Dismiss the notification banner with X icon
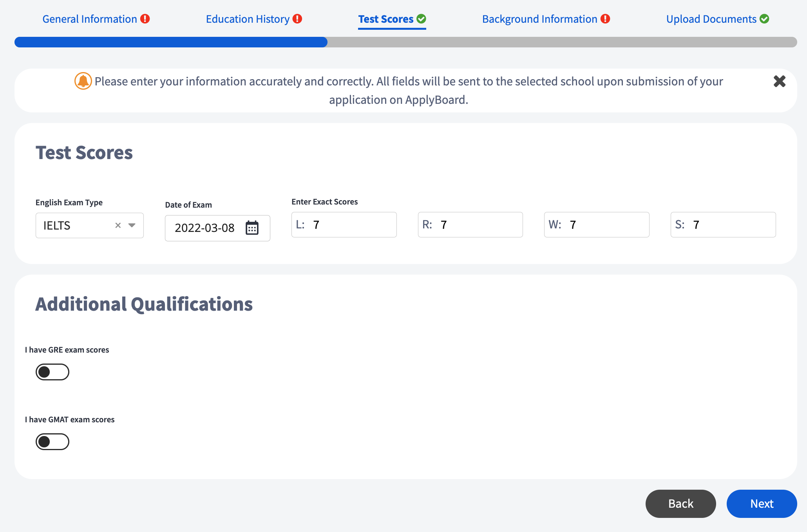Viewport: 807px width, 532px height. [x=779, y=81]
